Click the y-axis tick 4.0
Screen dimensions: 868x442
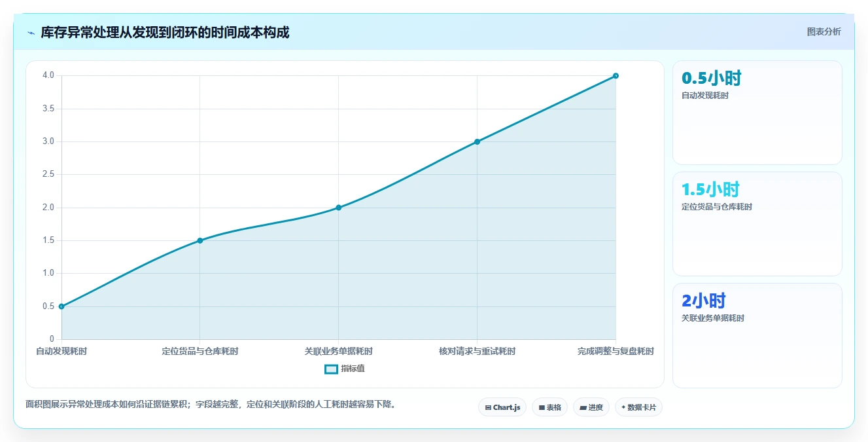(x=48, y=75)
